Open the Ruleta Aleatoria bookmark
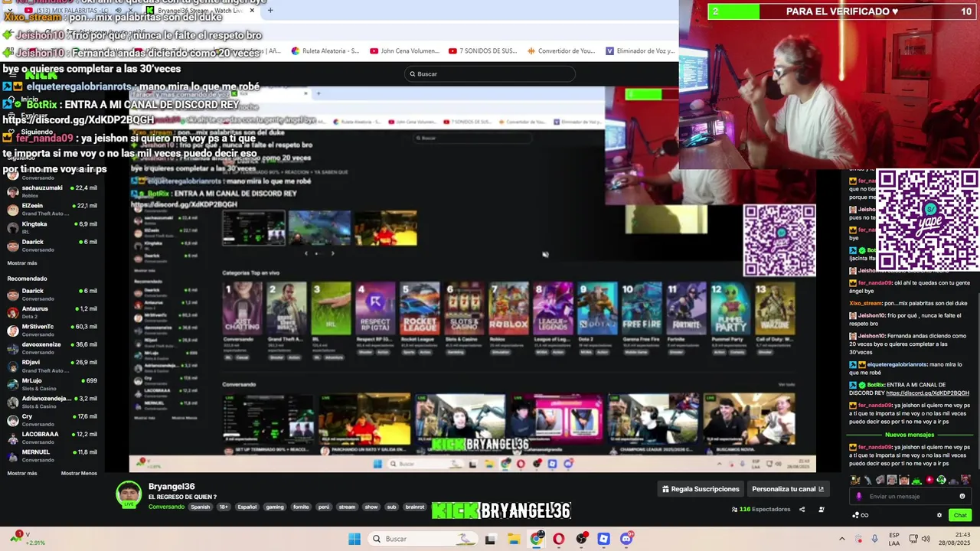 click(x=326, y=51)
